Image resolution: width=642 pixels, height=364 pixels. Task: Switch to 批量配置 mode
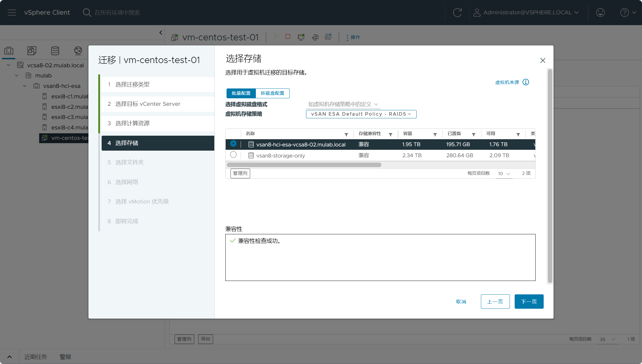[x=241, y=93]
